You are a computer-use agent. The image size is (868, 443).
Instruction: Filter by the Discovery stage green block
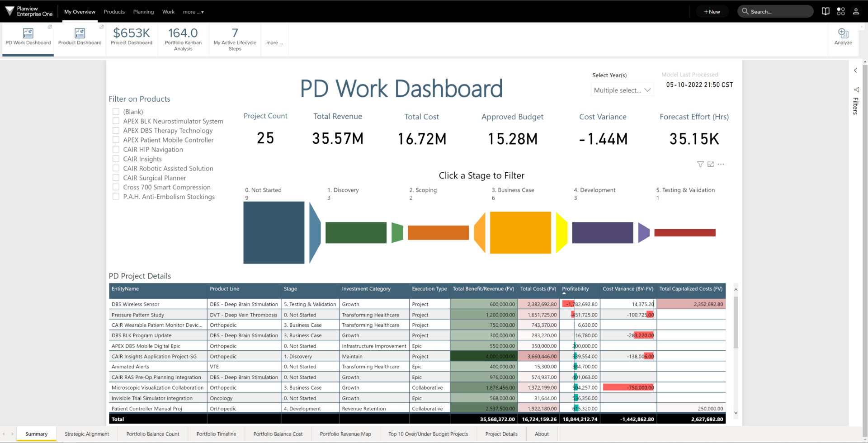point(356,233)
